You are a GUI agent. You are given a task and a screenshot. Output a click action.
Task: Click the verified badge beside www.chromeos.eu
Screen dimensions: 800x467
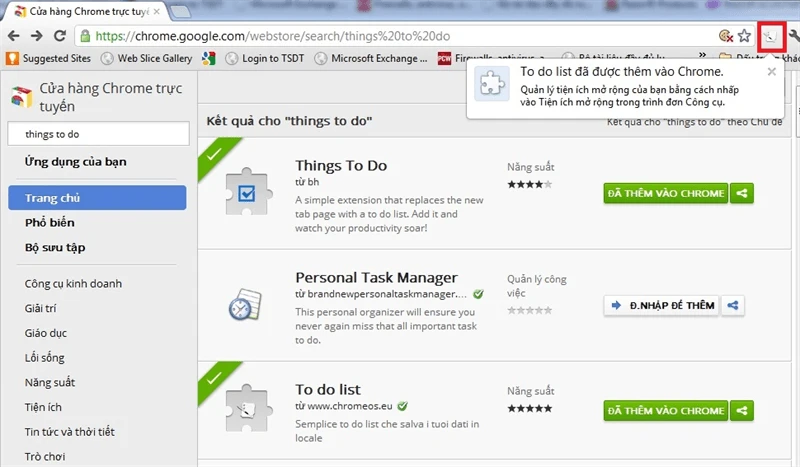403,406
